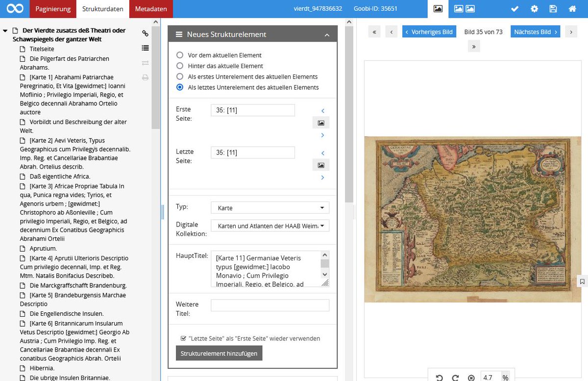Select 'Hibernia.' tree node
Viewport: 588px width, 381px height.
[x=42, y=368]
